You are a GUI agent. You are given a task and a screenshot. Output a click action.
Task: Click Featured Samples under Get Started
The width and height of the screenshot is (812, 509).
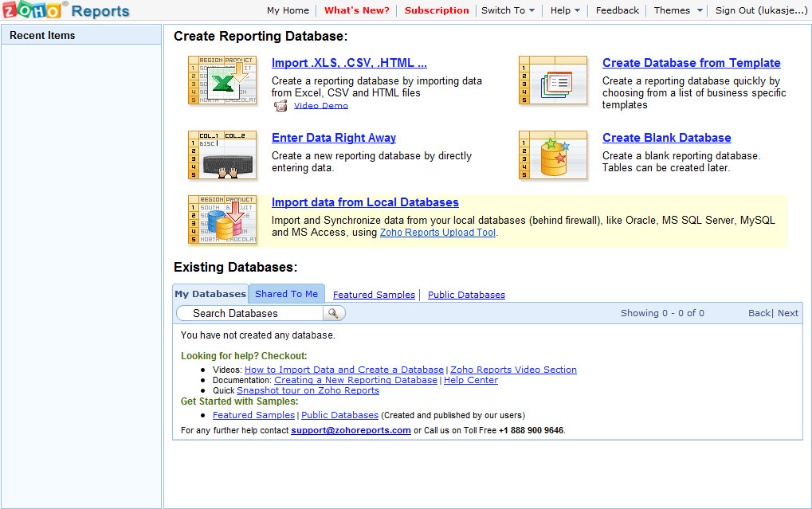point(253,415)
